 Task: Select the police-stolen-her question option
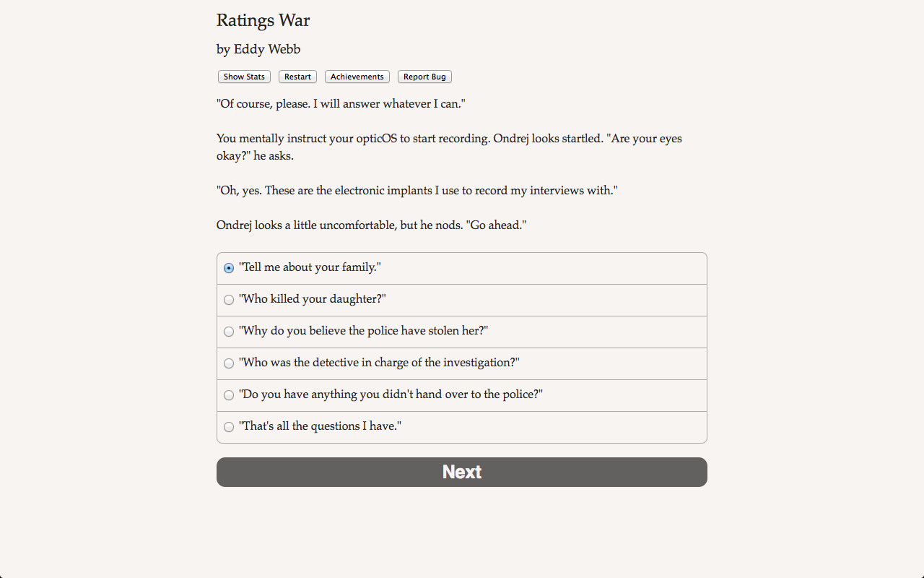[x=228, y=332]
